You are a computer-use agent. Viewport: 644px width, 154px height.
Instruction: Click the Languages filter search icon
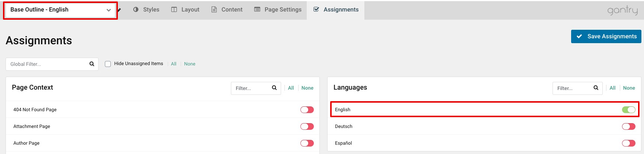coord(596,88)
